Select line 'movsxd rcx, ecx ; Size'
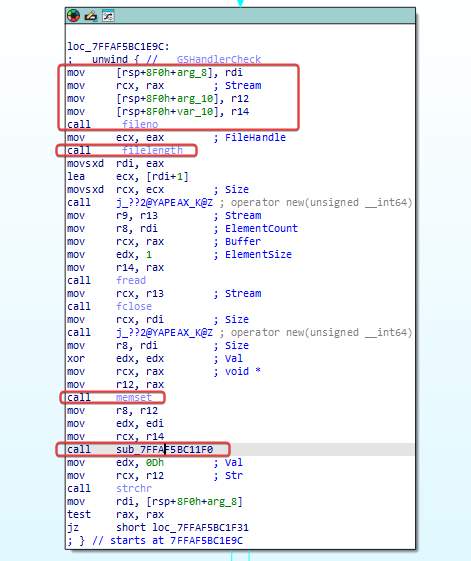Image resolution: width=471 pixels, height=561 pixels. (158, 189)
